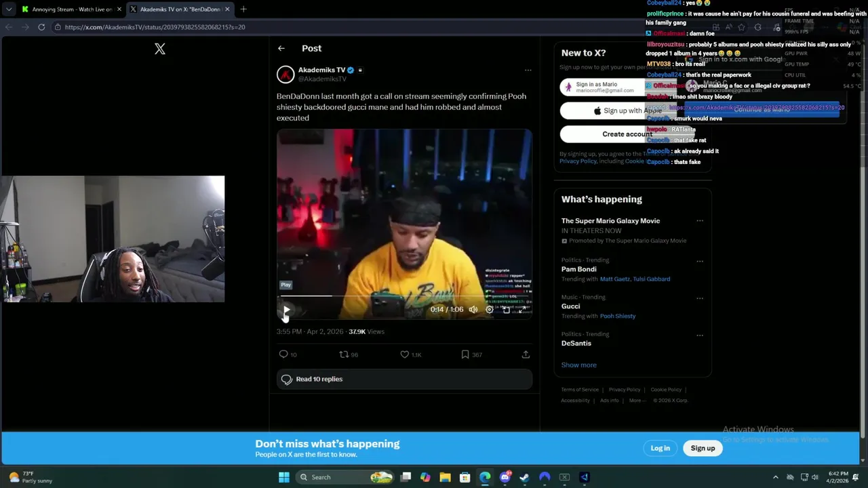Open Microsoft Edge from the taskbar
Image resolution: width=868 pixels, height=488 pixels.
tap(485, 477)
